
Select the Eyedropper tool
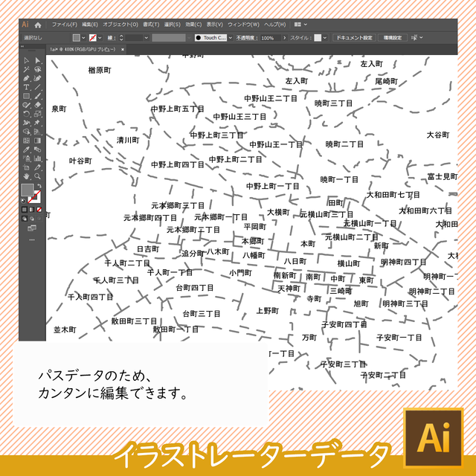tap(27, 149)
